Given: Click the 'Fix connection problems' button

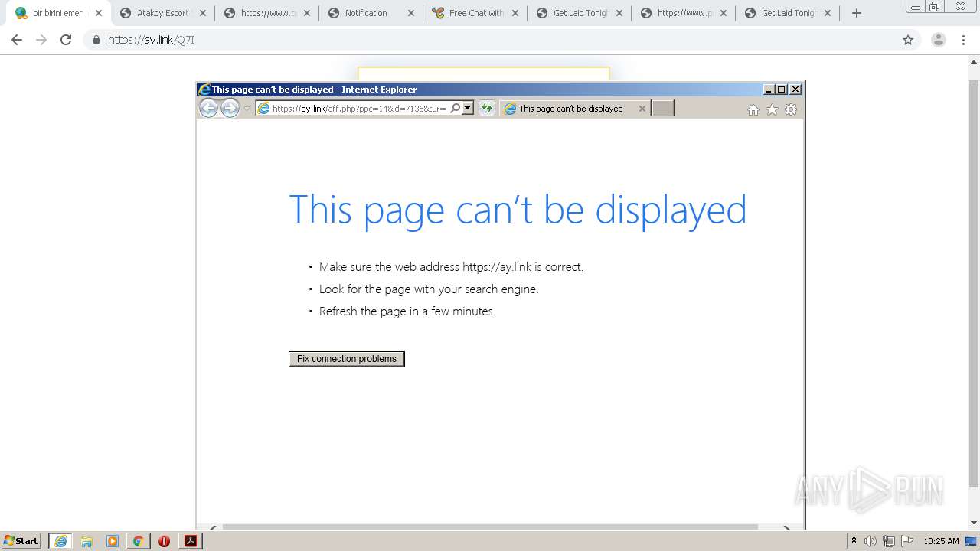Looking at the screenshot, I should [x=347, y=359].
